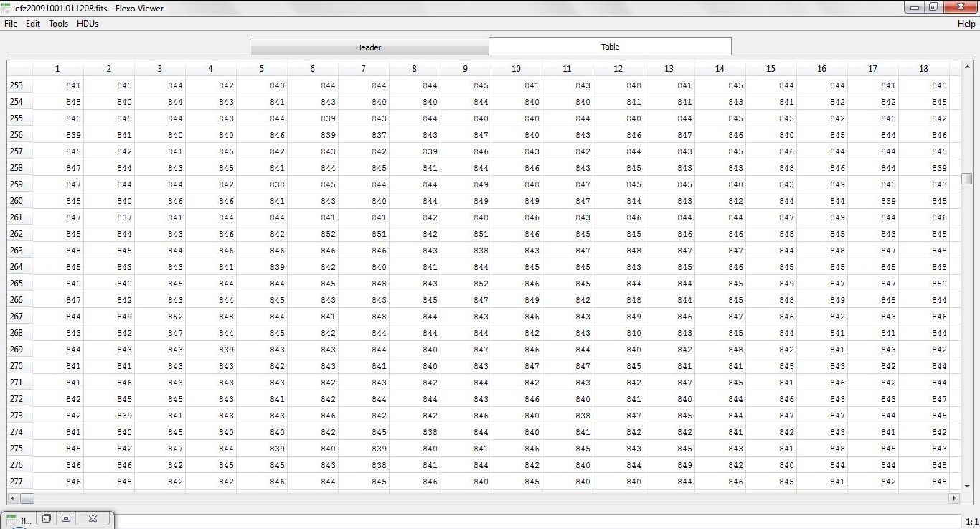Click row 267 column 2 cell 849

pyautogui.click(x=109, y=317)
